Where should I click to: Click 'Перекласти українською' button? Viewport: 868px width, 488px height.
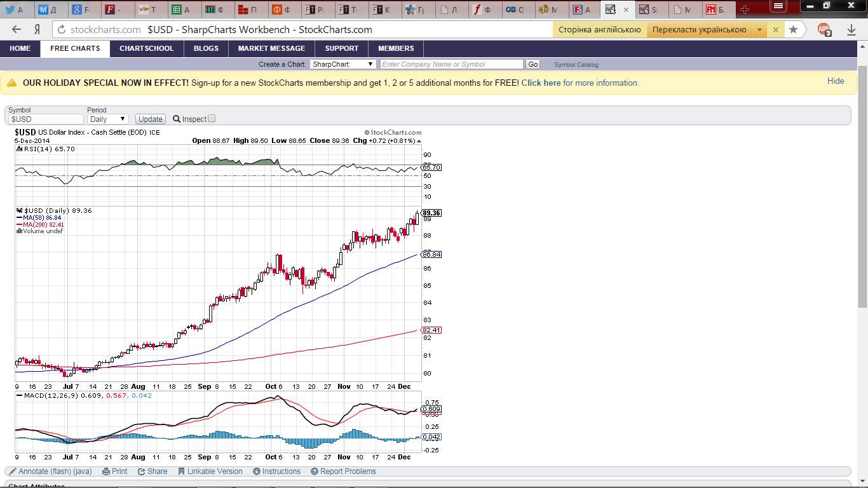pyautogui.click(x=699, y=29)
